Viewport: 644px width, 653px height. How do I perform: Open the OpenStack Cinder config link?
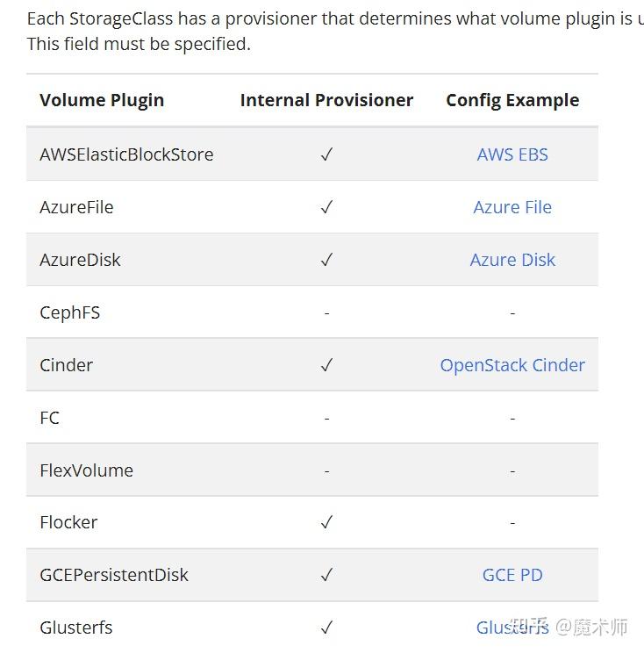click(x=512, y=365)
